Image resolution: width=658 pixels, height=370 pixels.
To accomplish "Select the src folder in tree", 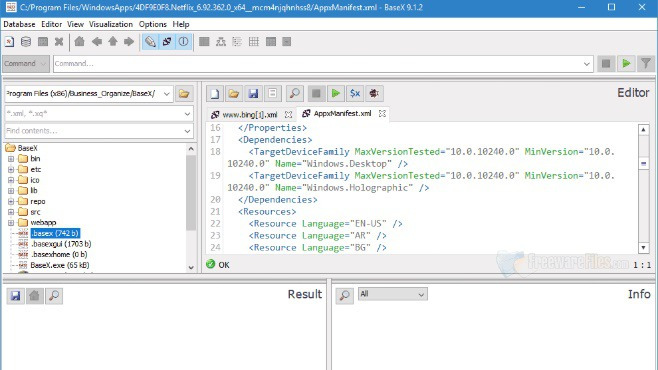I will (35, 212).
